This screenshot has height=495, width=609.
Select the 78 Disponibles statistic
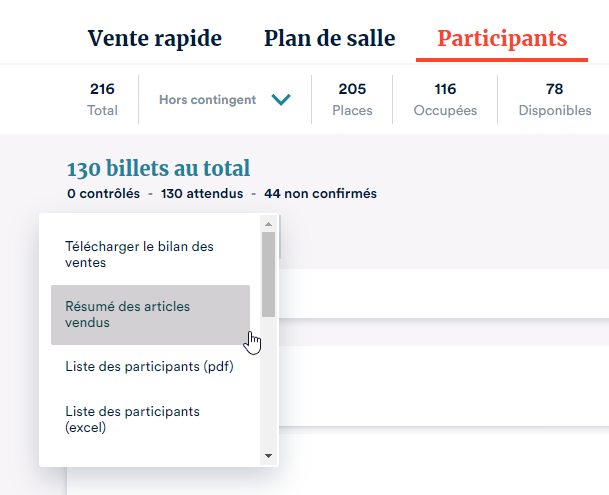(554, 99)
